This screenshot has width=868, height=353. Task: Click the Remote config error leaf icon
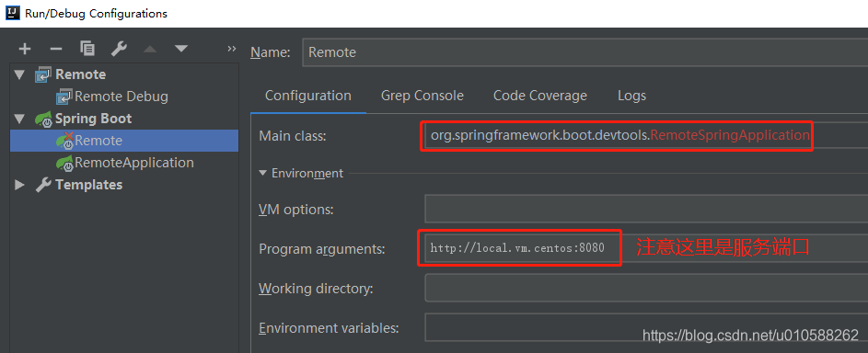click(64, 141)
